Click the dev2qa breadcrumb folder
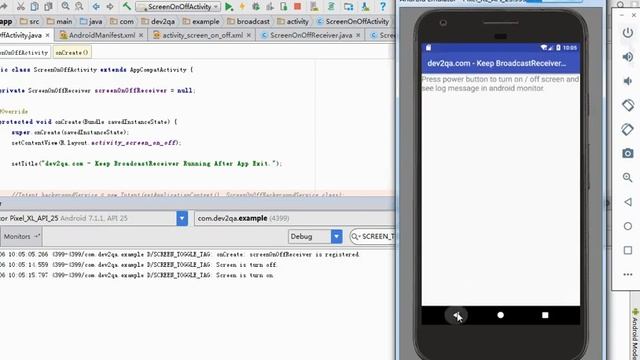 (158, 21)
